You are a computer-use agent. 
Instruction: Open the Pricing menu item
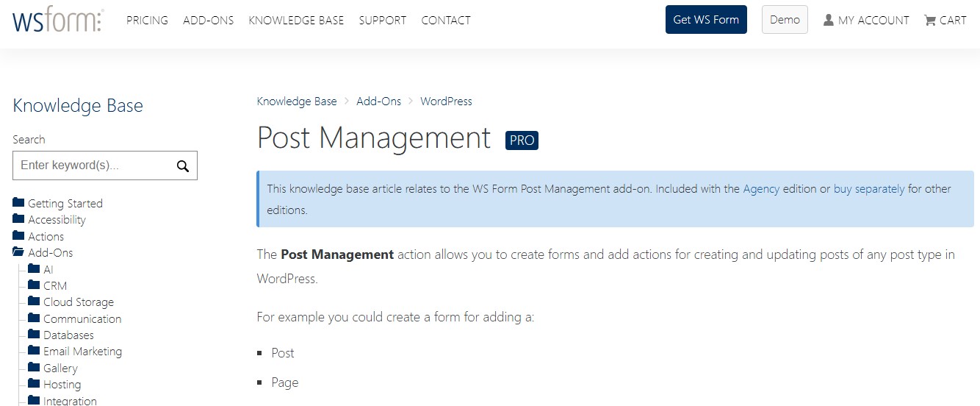click(147, 20)
